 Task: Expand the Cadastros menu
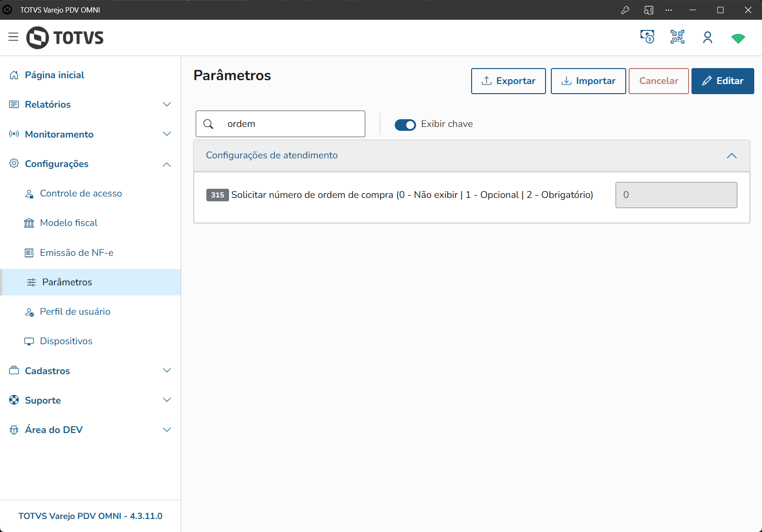(x=90, y=371)
